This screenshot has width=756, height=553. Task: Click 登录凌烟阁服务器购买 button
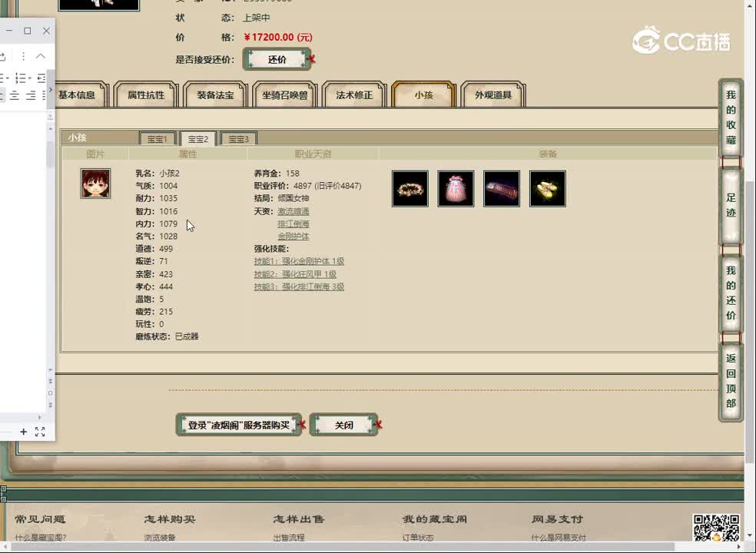239,424
